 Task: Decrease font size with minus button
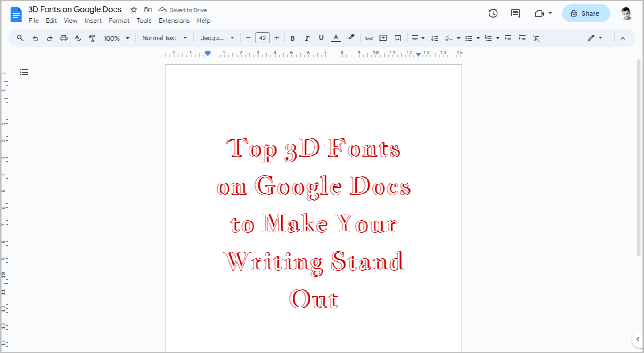(x=248, y=38)
